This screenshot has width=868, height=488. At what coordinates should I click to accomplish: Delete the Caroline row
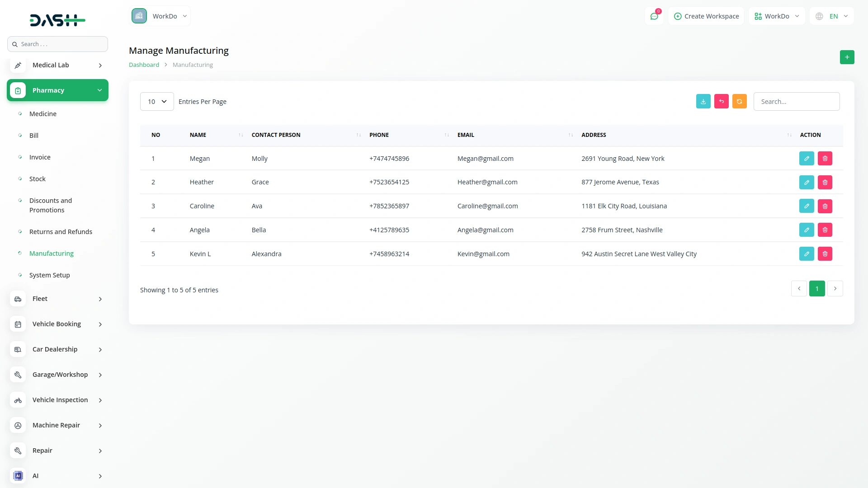click(x=825, y=206)
